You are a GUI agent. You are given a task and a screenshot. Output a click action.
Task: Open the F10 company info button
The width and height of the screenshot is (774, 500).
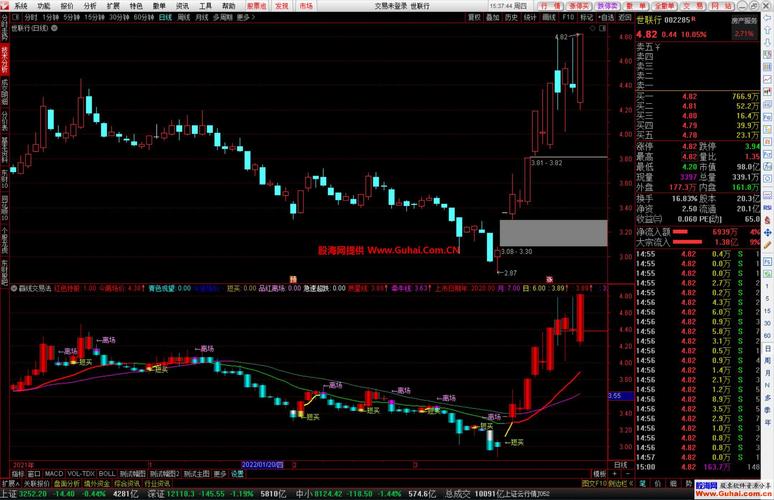tap(568, 17)
